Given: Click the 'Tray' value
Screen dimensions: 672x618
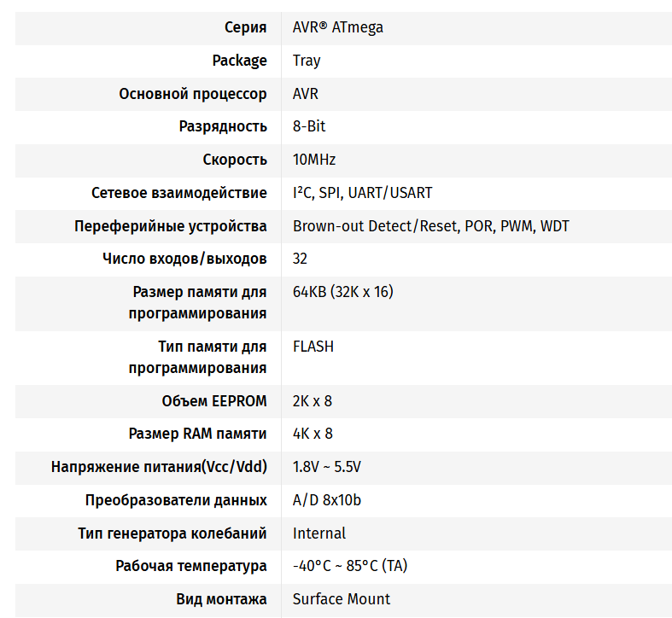Looking at the screenshot, I should pyautogui.click(x=307, y=61).
